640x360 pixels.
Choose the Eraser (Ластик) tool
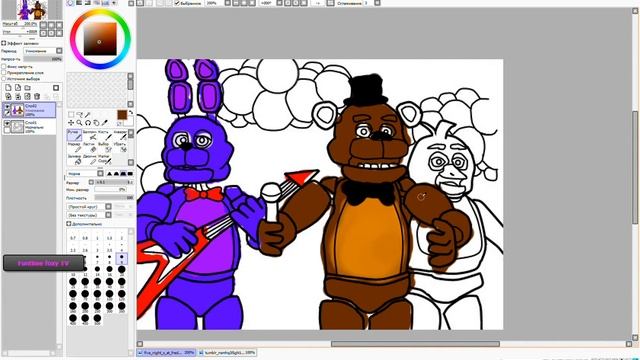pyautogui.click(x=89, y=147)
